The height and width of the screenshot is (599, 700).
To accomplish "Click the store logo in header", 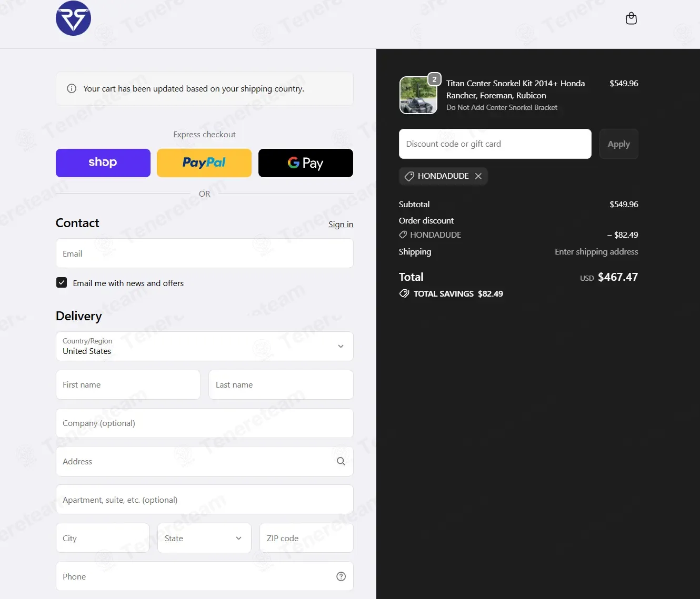I will point(73,18).
